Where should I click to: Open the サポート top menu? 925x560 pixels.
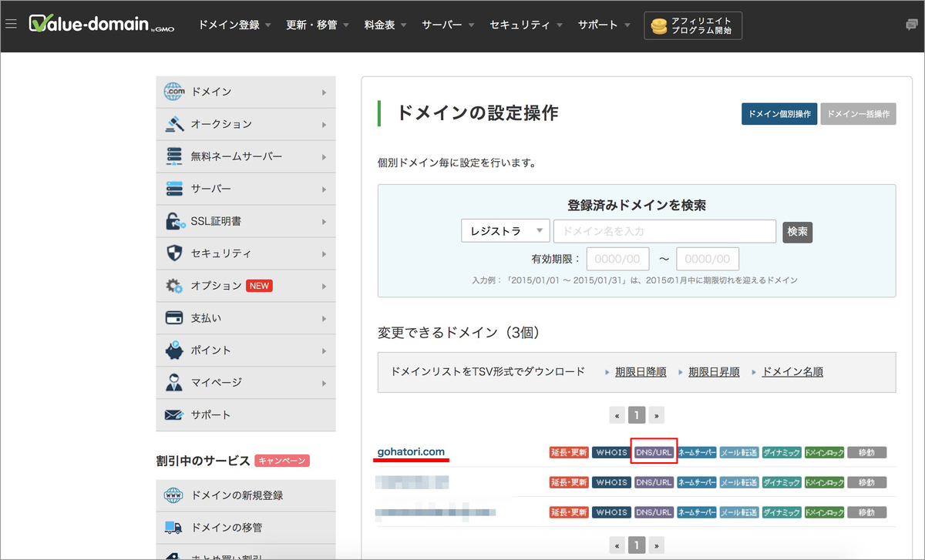pyautogui.click(x=604, y=25)
